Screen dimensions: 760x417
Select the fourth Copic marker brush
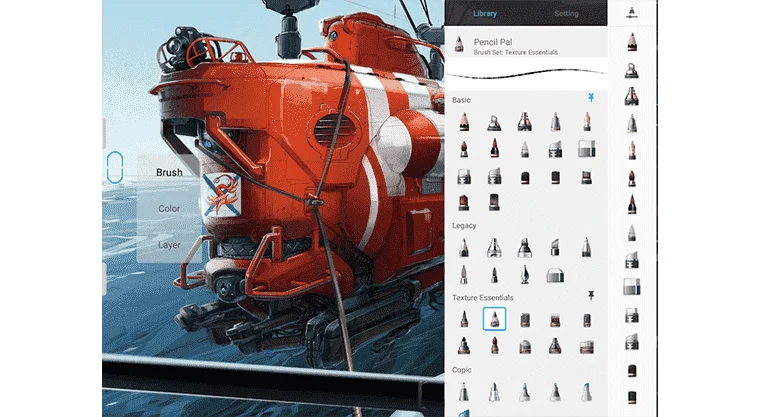click(555, 392)
